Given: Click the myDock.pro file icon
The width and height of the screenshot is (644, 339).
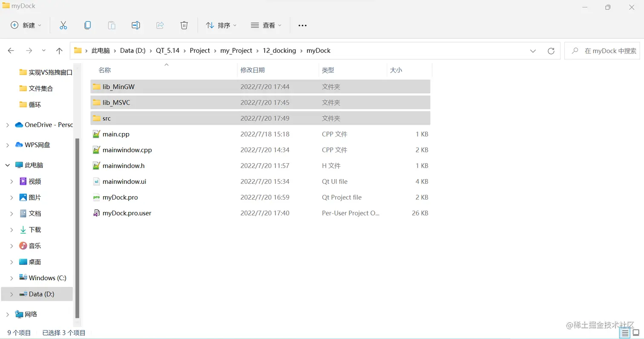Looking at the screenshot, I should [x=96, y=197].
